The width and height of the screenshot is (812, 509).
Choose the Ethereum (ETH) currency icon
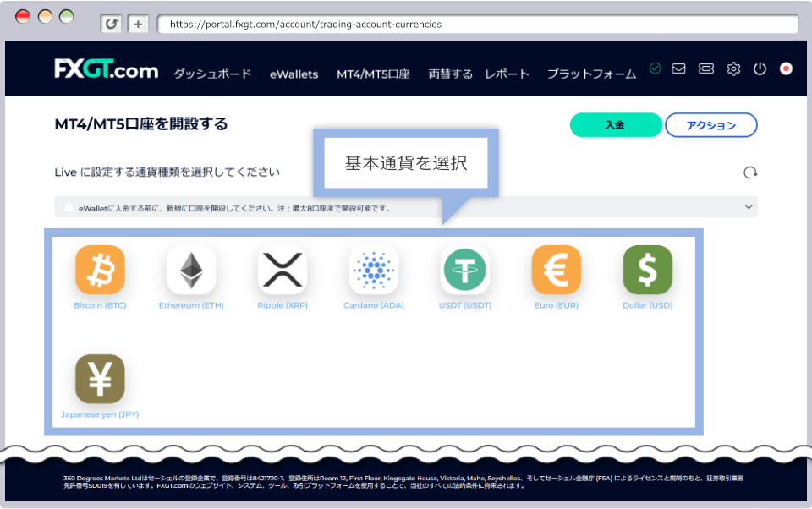[191, 270]
